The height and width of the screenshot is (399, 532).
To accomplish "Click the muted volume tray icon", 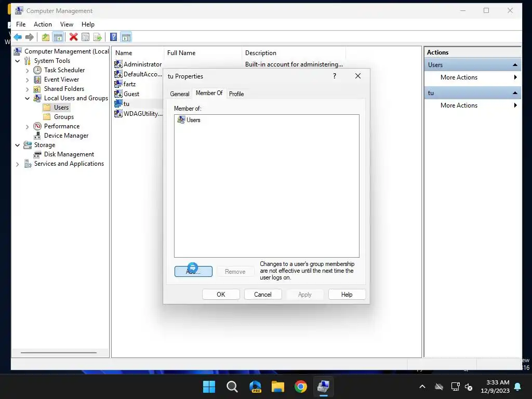I will point(469,387).
